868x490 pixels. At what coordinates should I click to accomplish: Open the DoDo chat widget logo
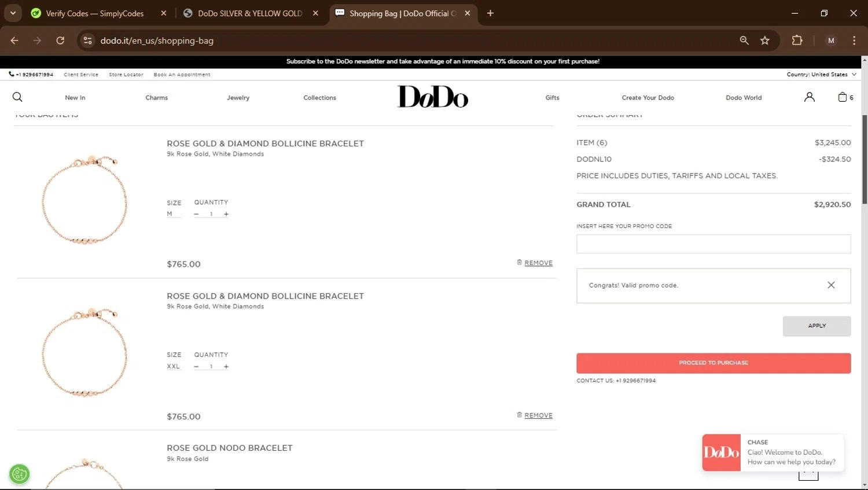pos(722,452)
